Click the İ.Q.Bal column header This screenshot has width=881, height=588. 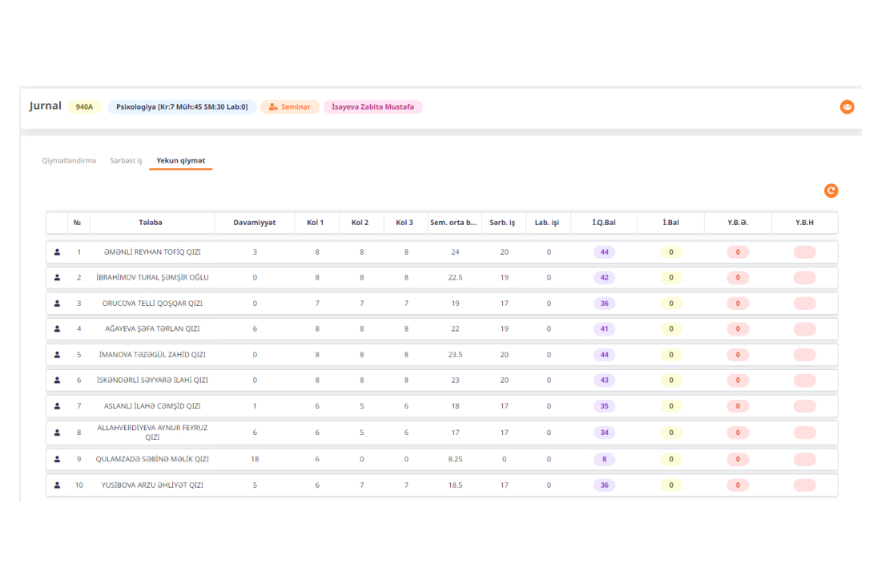coord(604,223)
